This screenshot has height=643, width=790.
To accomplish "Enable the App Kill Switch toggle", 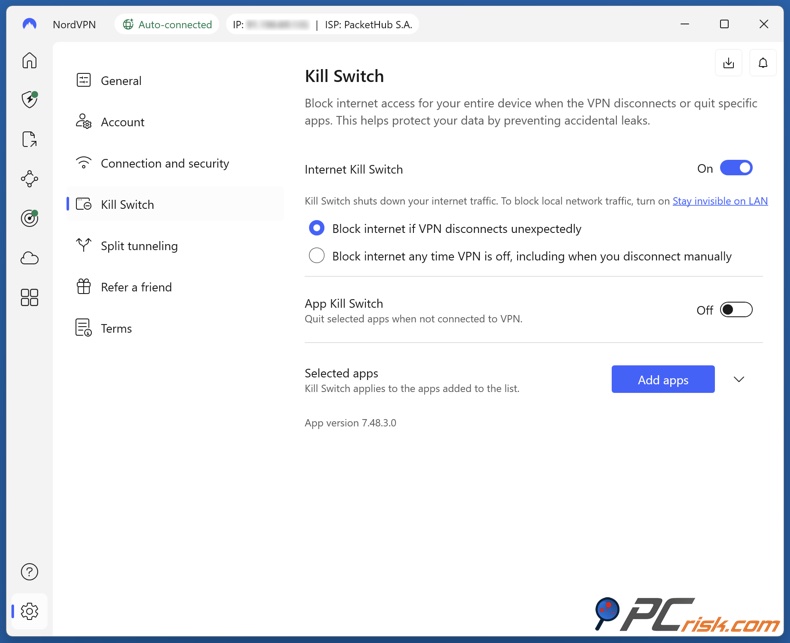I will [736, 310].
